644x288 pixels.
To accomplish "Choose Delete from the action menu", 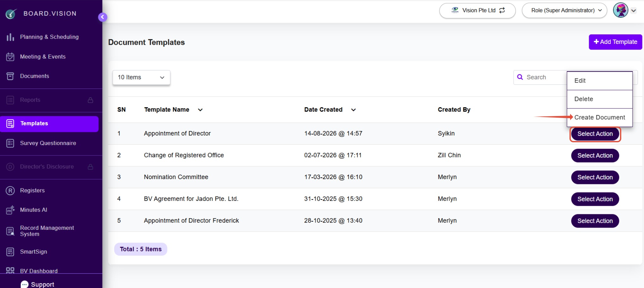I will pyautogui.click(x=599, y=99).
